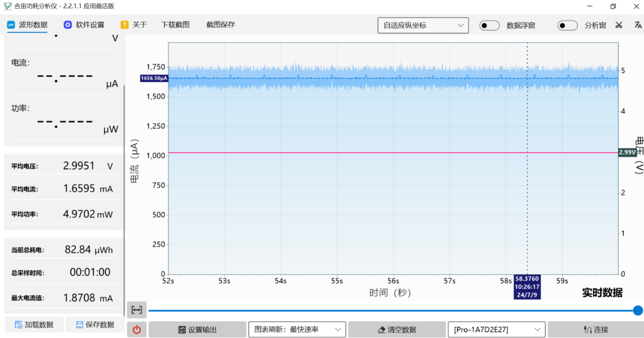Click the question mark icon beside 关于
This screenshot has height=338, width=644.
124,25
